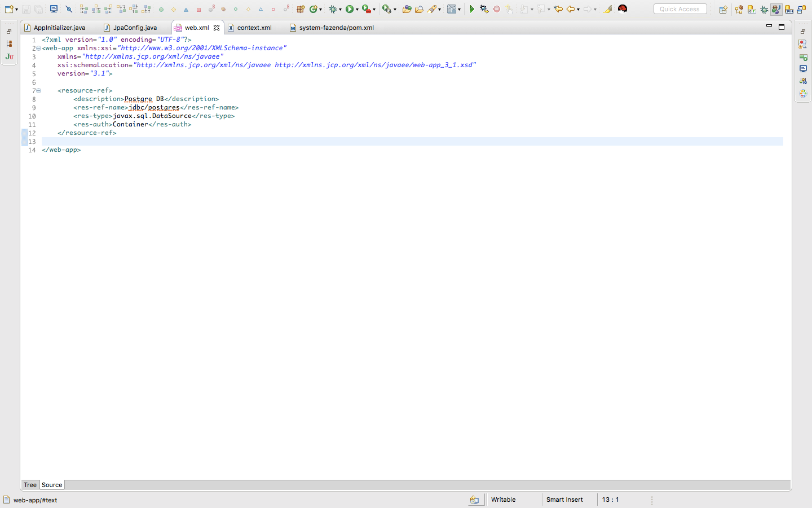Click the Container res-auth value

tap(130, 124)
